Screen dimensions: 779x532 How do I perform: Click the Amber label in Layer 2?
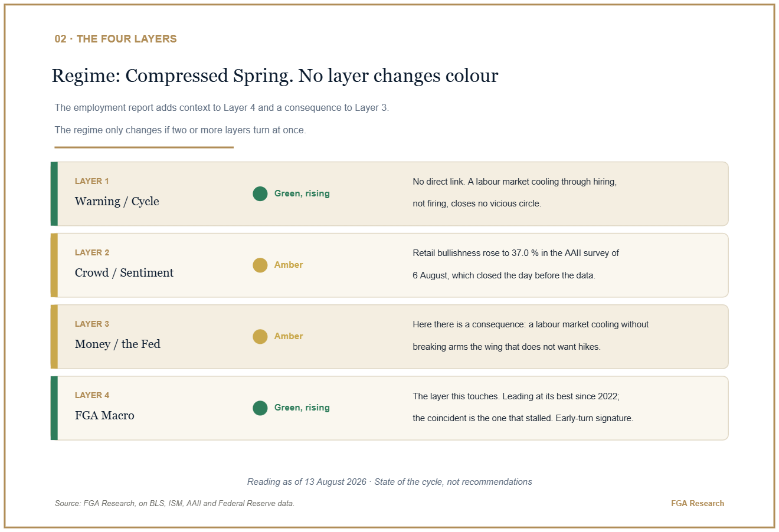tap(289, 265)
